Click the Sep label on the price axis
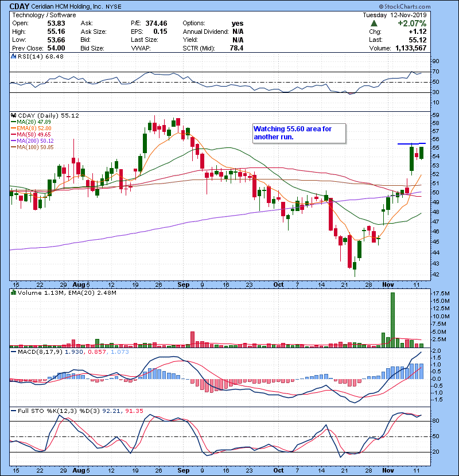The image size is (459, 476). coord(184,284)
